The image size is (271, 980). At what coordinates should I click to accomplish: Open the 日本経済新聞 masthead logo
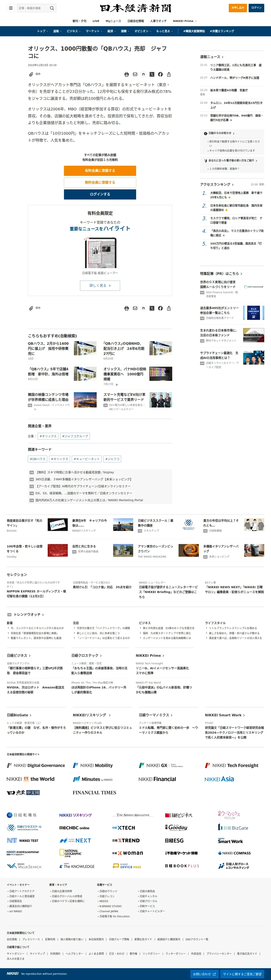point(136,8)
